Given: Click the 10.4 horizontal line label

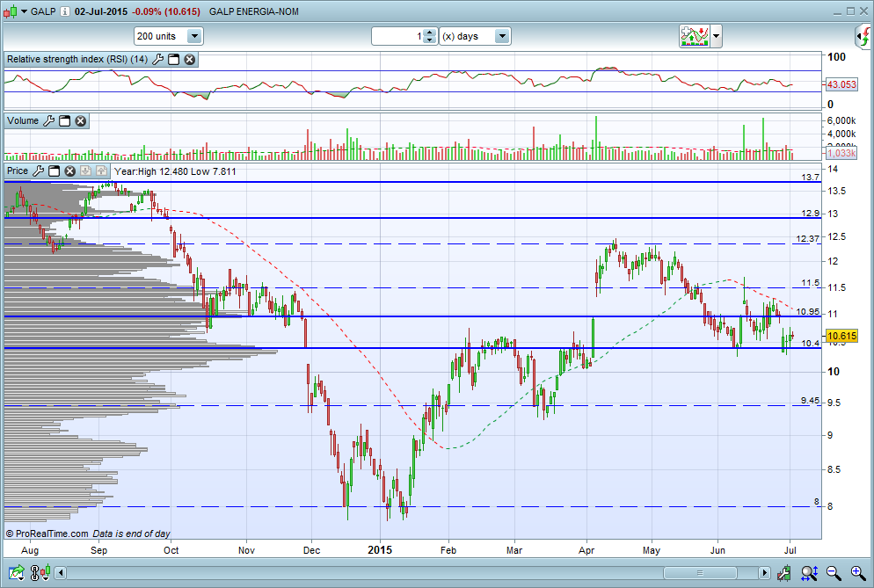Looking at the screenshot, I should tap(811, 344).
